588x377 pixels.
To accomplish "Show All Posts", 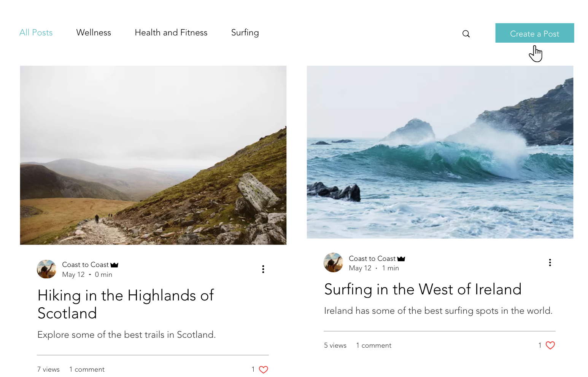I will pos(36,33).
